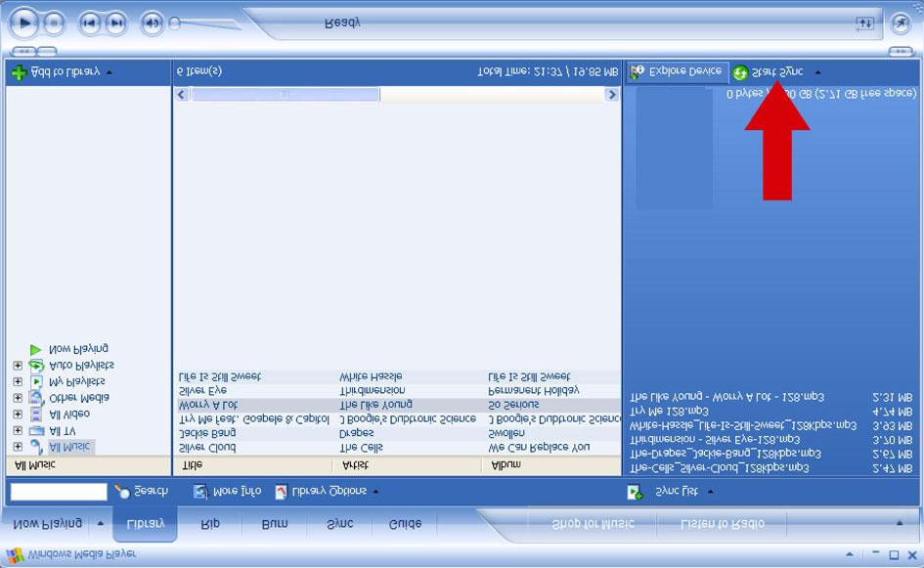Open the Add to Library dropdown arrow
The width and height of the screenshot is (924, 568).
(110, 72)
